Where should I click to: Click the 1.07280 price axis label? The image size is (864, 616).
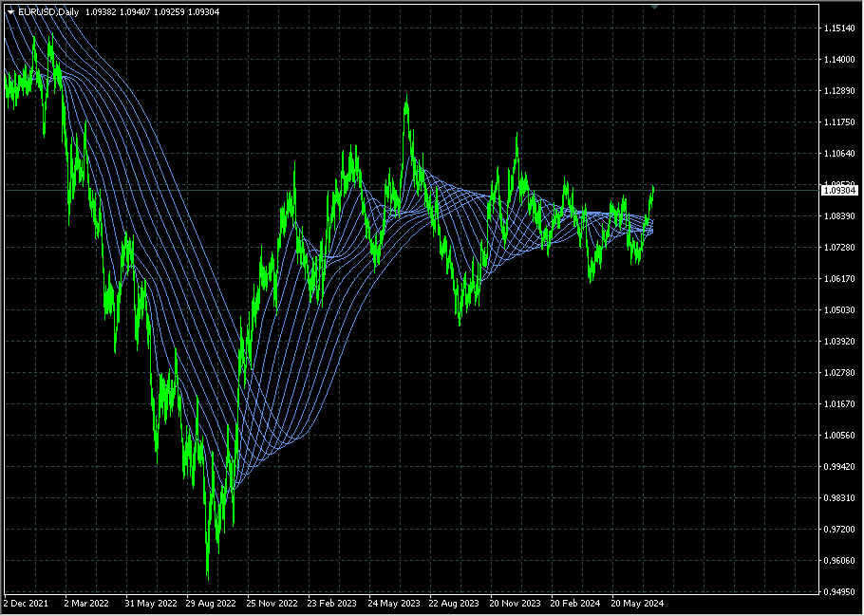(839, 248)
